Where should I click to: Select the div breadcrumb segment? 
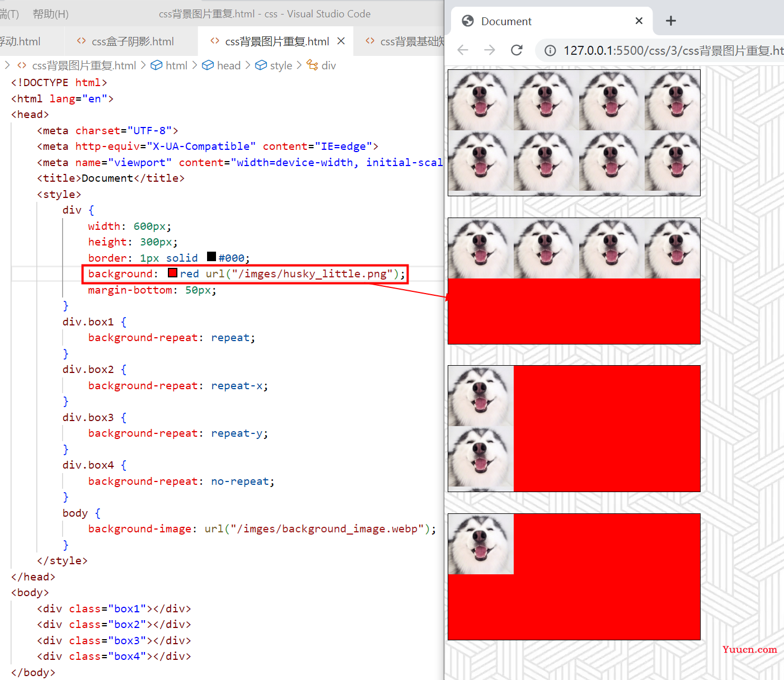pyautogui.click(x=328, y=65)
